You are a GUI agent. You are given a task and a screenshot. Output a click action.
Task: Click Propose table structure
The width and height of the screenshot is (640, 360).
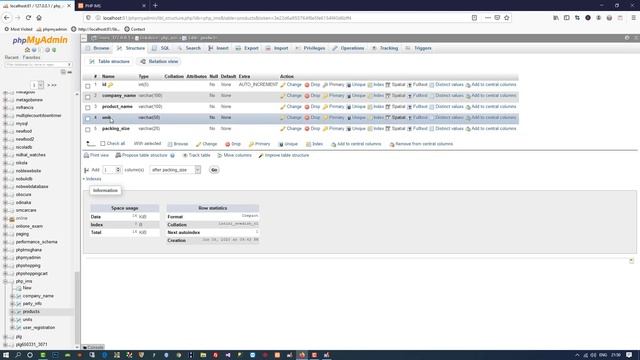click(x=142, y=156)
